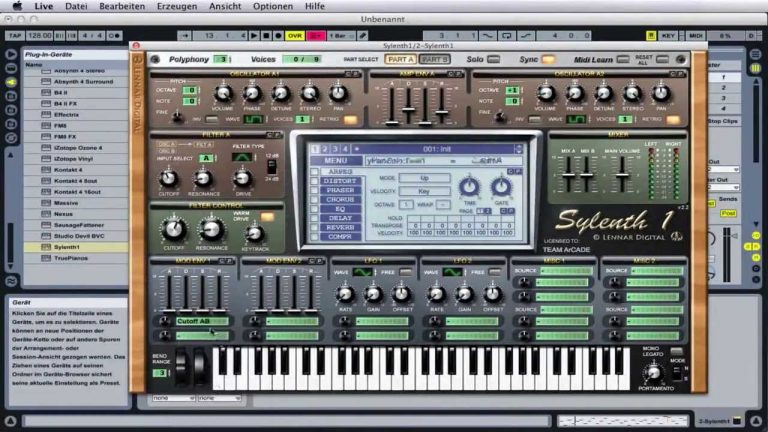Open the Cutoff AB modulation destination
This screenshot has width=768, height=432.
pos(202,321)
